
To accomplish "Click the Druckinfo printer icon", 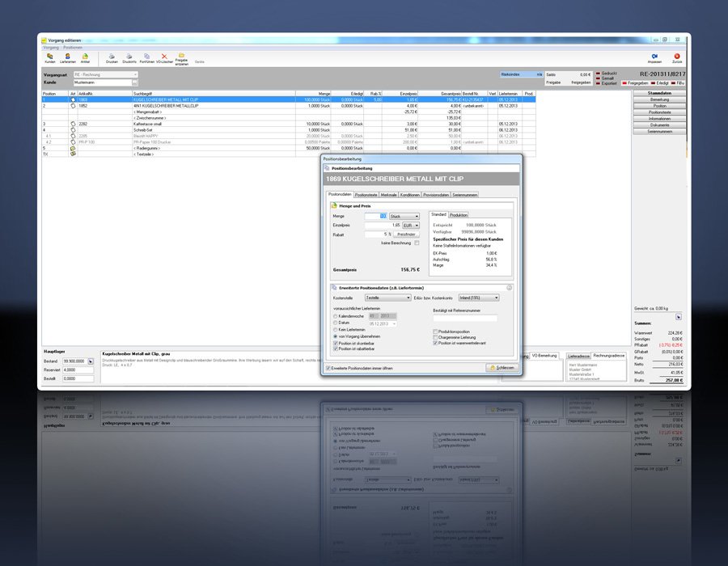I will [x=129, y=56].
